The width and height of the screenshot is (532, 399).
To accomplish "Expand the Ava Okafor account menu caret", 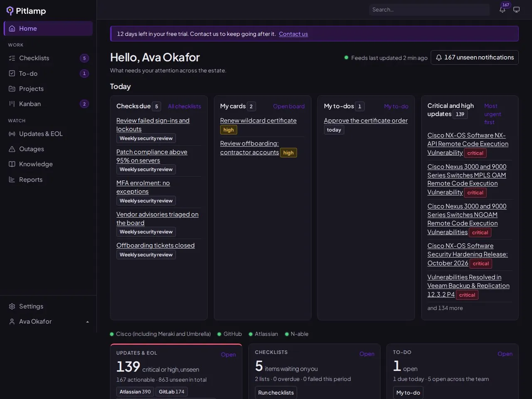I will [87, 322].
